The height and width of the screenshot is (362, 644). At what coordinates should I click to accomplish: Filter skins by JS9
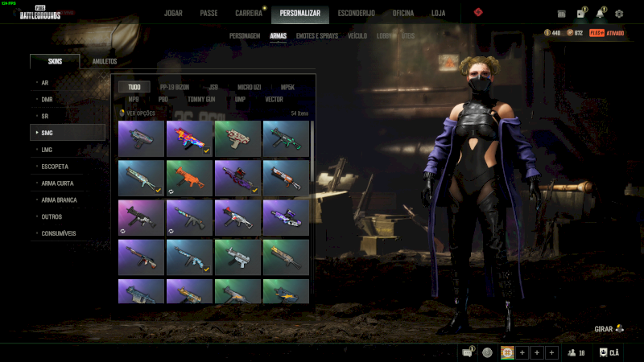[213, 87]
